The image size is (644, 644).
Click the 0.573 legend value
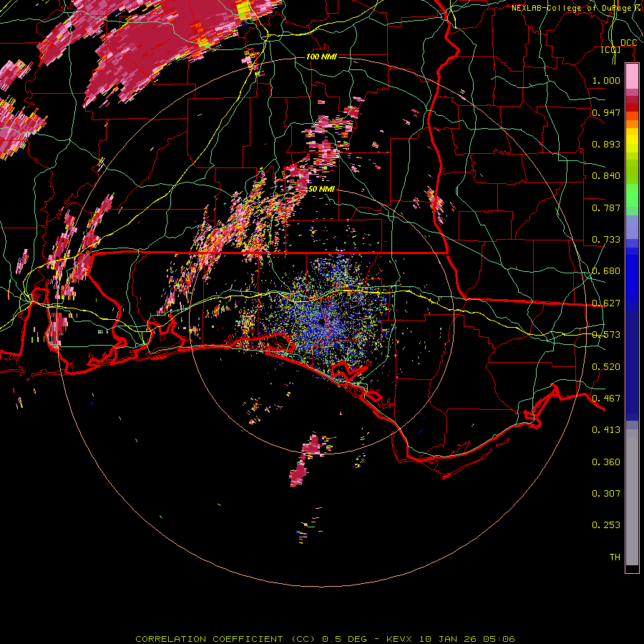[x=606, y=335]
